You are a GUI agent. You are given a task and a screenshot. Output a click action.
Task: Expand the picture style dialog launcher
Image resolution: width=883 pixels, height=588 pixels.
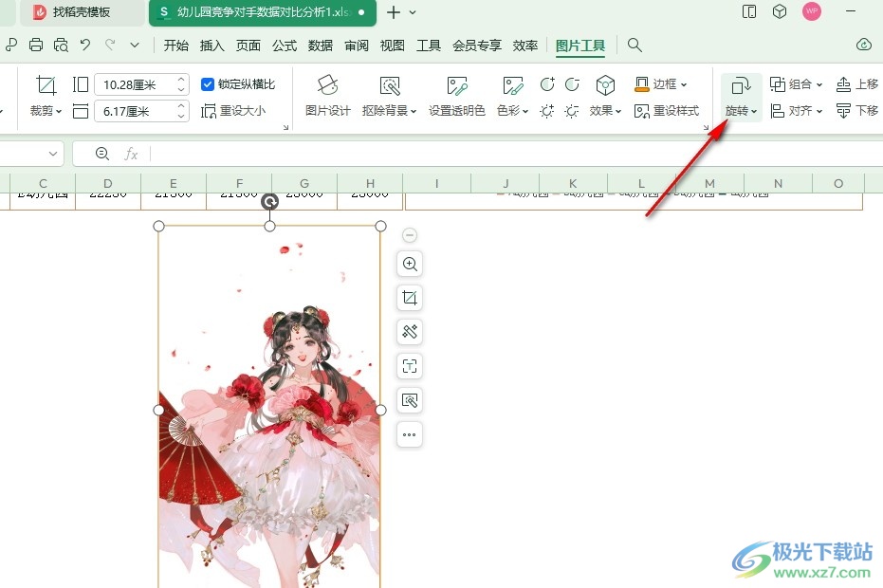coord(706,127)
